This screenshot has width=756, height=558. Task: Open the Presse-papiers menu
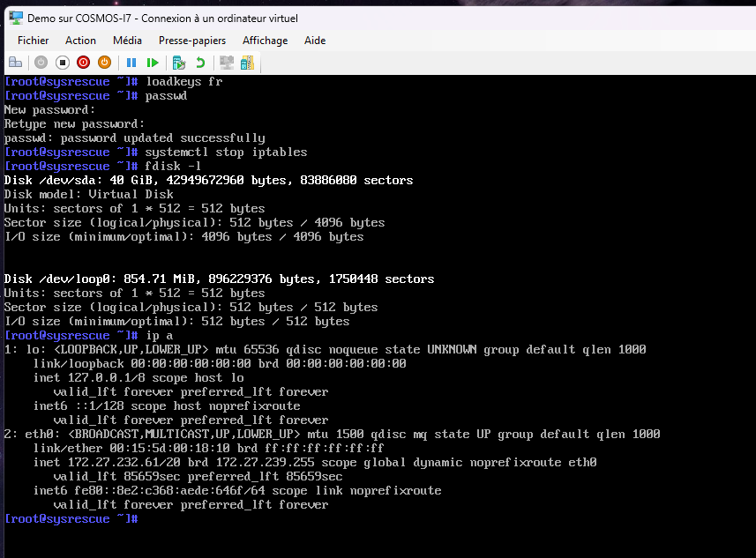tap(192, 41)
